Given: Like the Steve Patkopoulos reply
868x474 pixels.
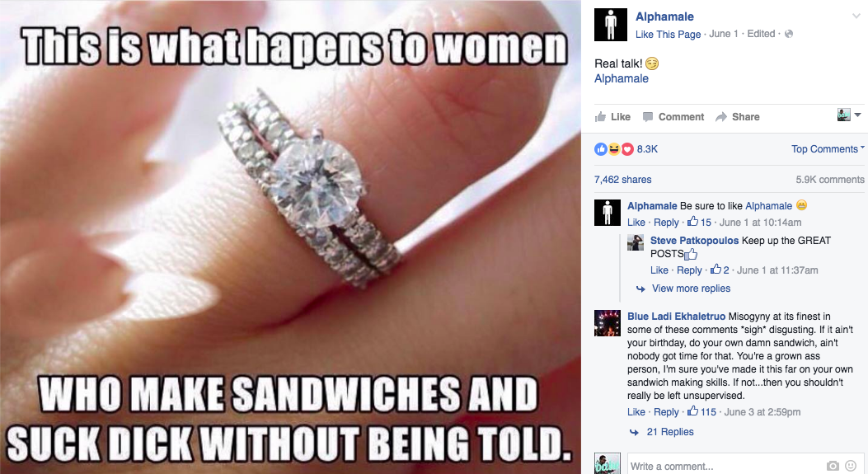Looking at the screenshot, I should (x=659, y=270).
